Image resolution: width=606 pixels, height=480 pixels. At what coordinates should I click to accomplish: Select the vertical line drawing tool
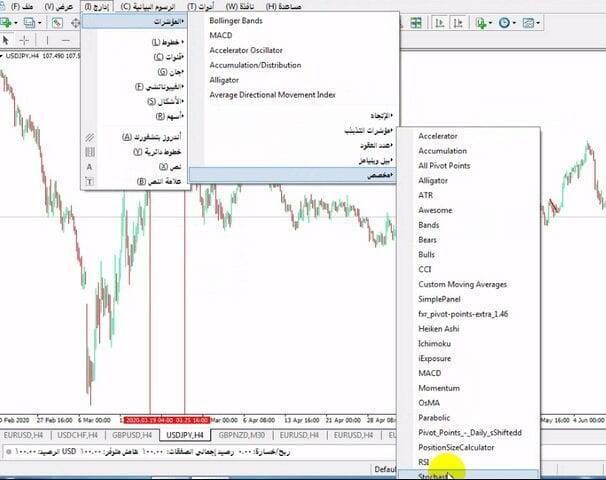point(47,40)
